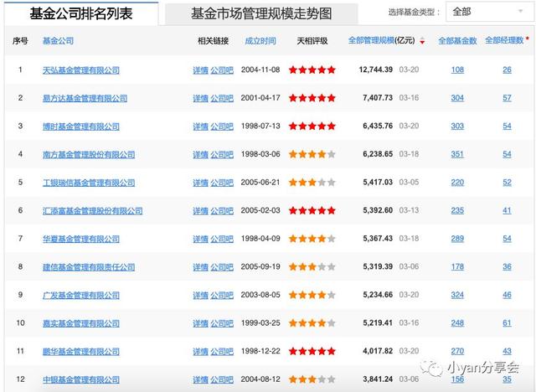Click manager count 61 for 嘉实基金
Image resolution: width=536 pixels, height=392 pixels.
tap(507, 323)
